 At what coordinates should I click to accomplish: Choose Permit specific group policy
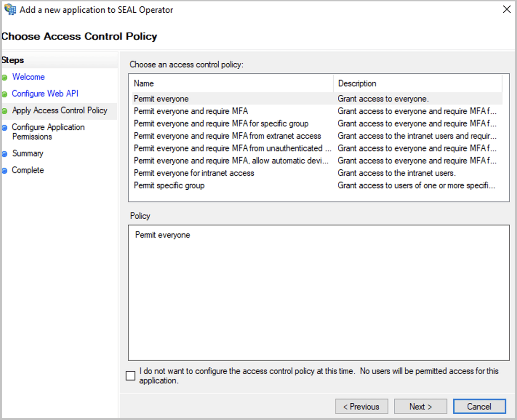169,185
